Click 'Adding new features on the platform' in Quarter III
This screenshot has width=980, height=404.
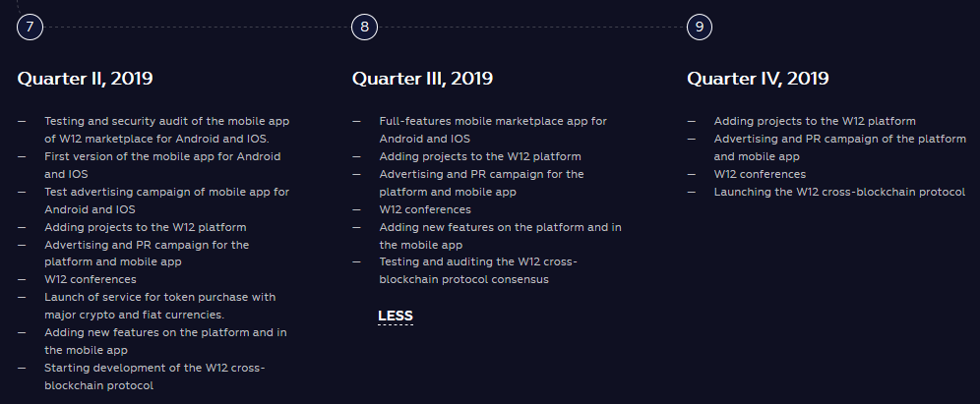click(500, 236)
